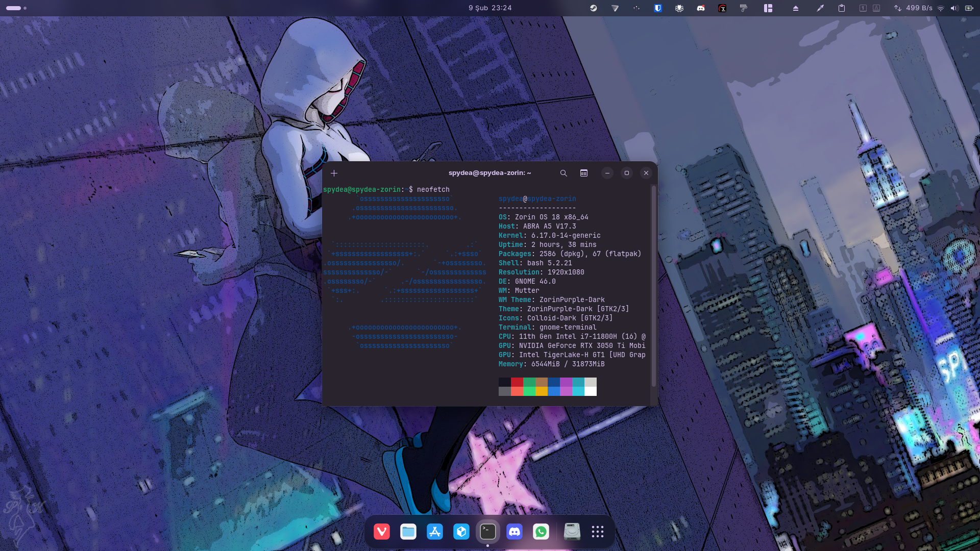Show all applications grid in the dock
980x551 pixels.
tap(598, 532)
